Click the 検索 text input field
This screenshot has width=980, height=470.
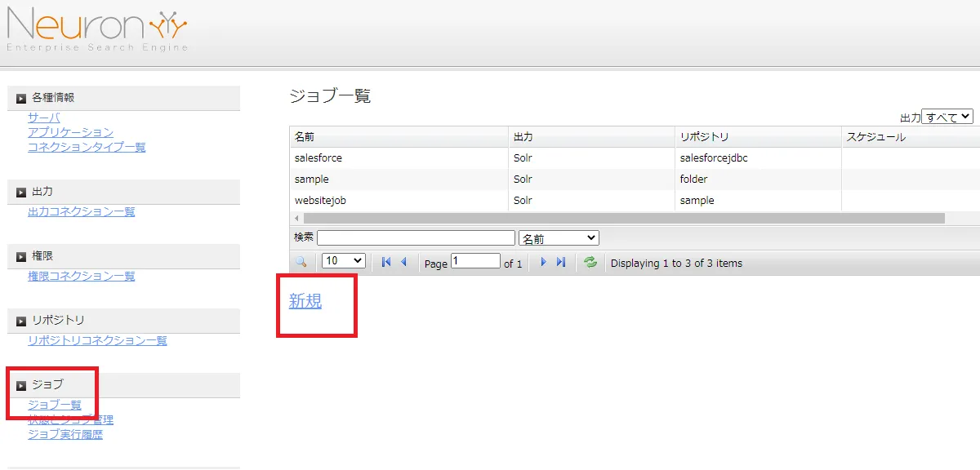pyautogui.click(x=416, y=238)
